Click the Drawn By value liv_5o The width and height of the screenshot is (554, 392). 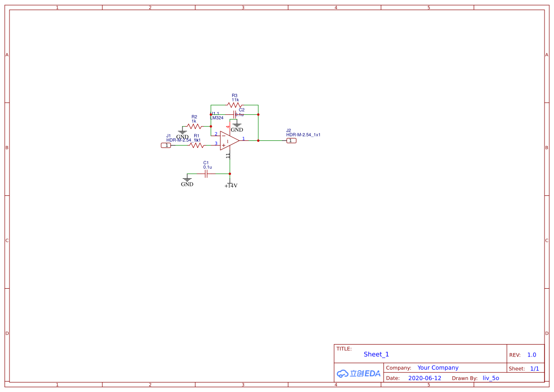tap(491, 378)
